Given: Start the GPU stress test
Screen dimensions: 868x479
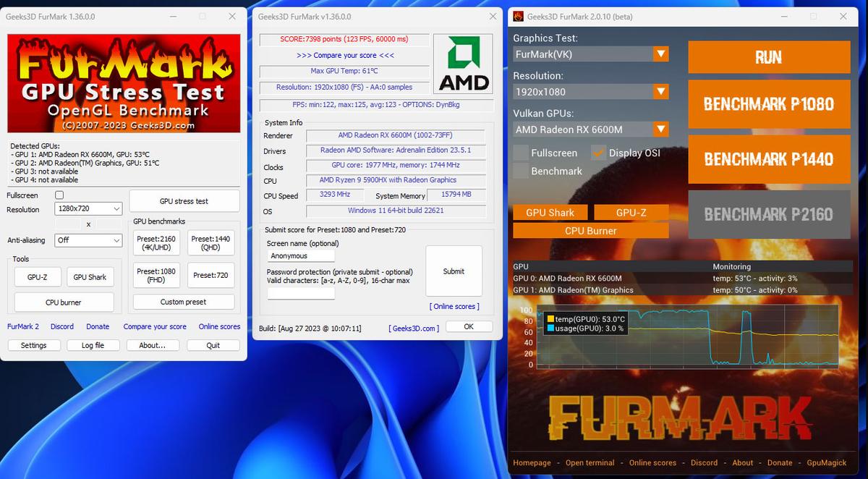Looking at the screenshot, I should point(184,201).
